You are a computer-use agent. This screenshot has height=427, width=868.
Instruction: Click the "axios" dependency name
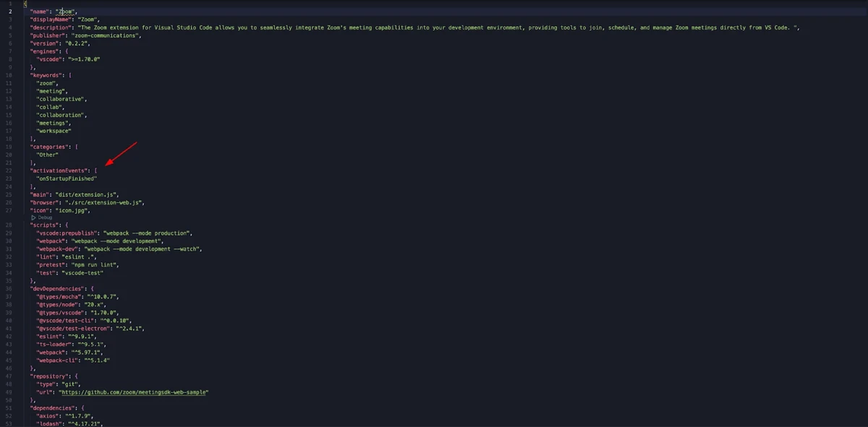click(48, 416)
